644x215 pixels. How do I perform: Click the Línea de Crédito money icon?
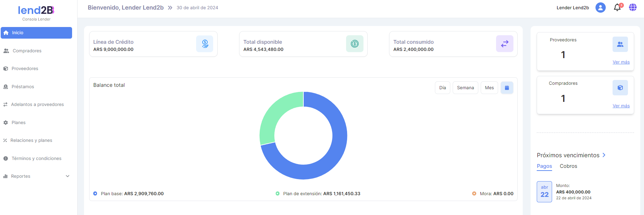pyautogui.click(x=205, y=44)
